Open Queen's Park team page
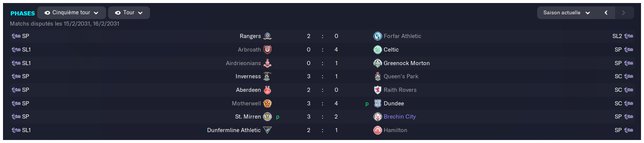Image resolution: width=644 pixels, height=143 pixels. [x=401, y=76]
